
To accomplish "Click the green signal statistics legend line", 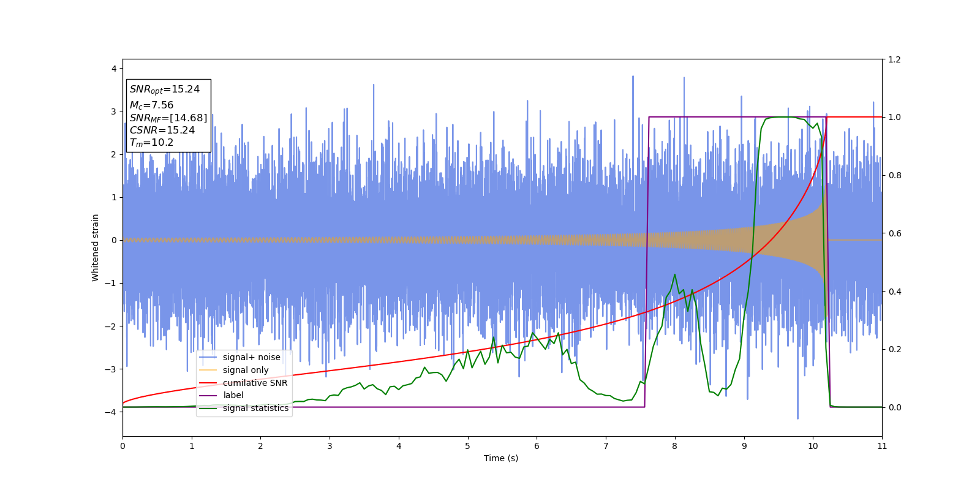I will [208, 409].
